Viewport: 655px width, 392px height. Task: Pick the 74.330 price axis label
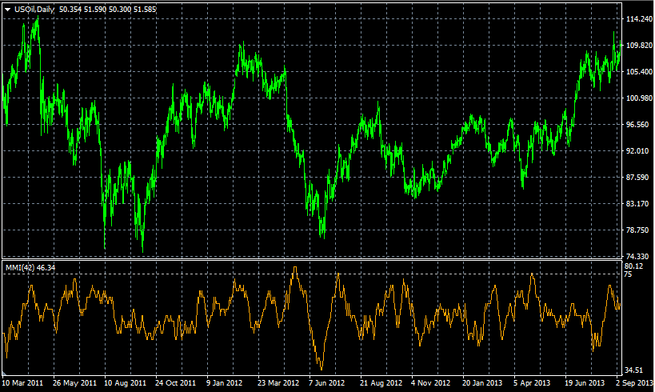(x=637, y=257)
